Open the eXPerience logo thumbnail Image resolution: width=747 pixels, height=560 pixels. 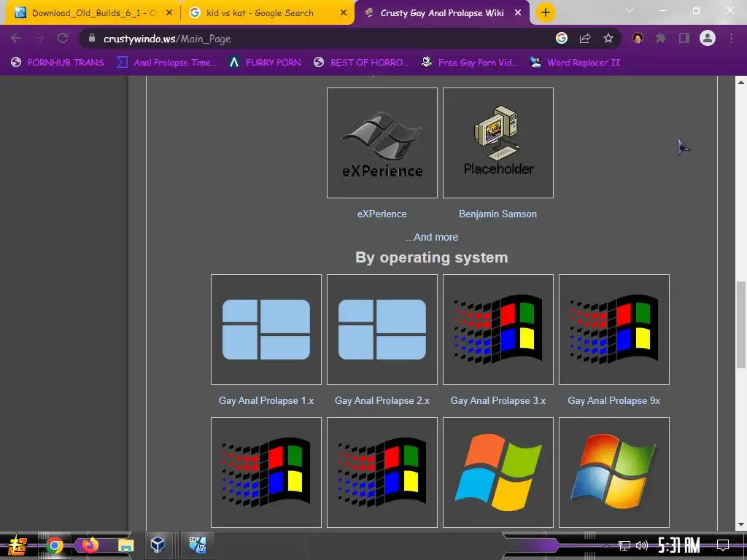click(382, 143)
